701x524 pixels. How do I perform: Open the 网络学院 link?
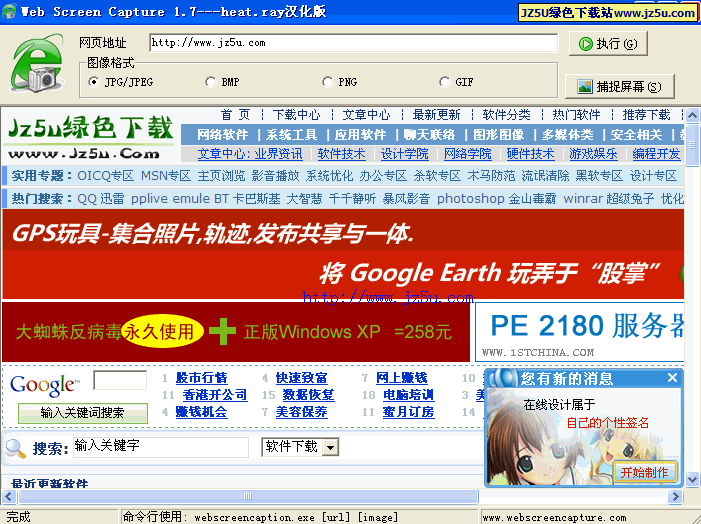click(468, 154)
